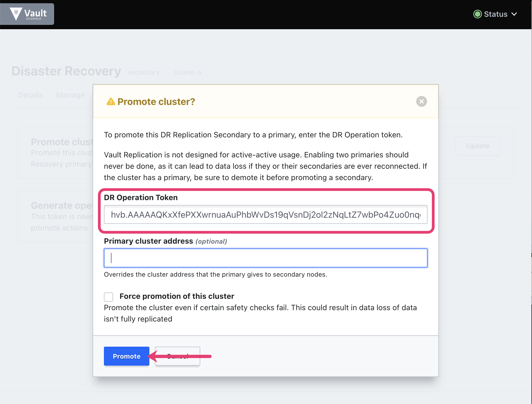Screen dimensions: 532x404
Task: Switch to the Details tab
Action: (30, 95)
